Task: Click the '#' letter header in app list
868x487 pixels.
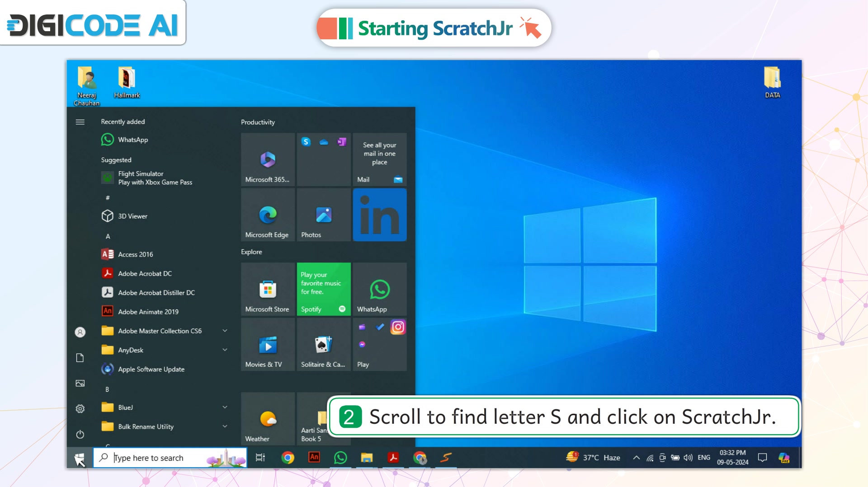Action: pos(108,198)
